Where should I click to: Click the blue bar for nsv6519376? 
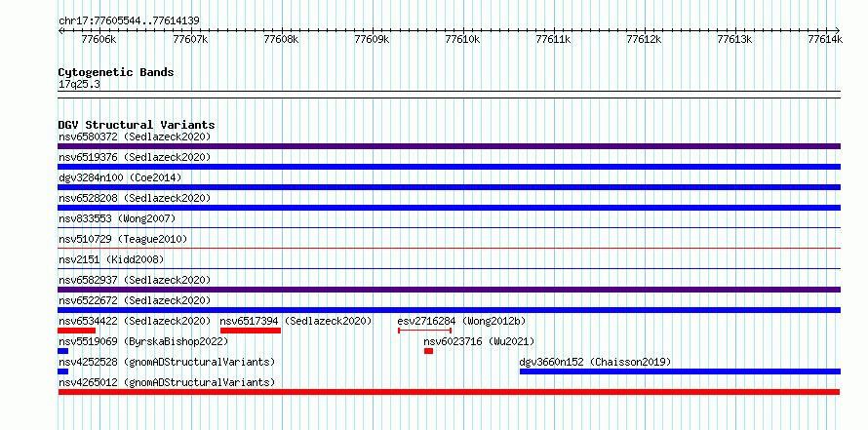449,167
